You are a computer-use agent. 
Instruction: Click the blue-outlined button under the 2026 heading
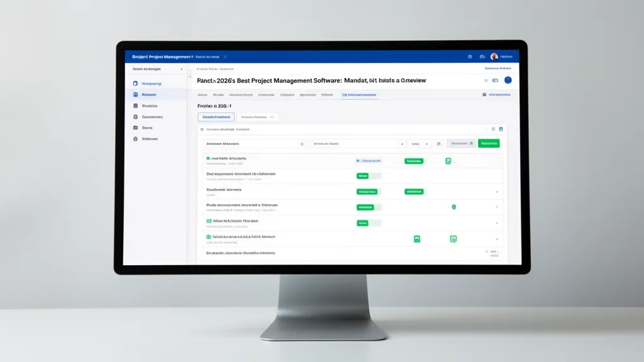pos(216,117)
